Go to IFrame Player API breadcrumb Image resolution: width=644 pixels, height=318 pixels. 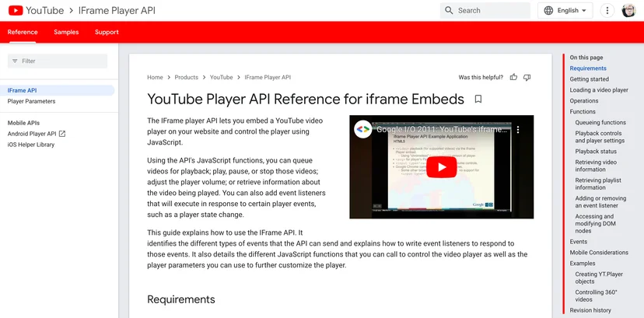[x=268, y=77]
